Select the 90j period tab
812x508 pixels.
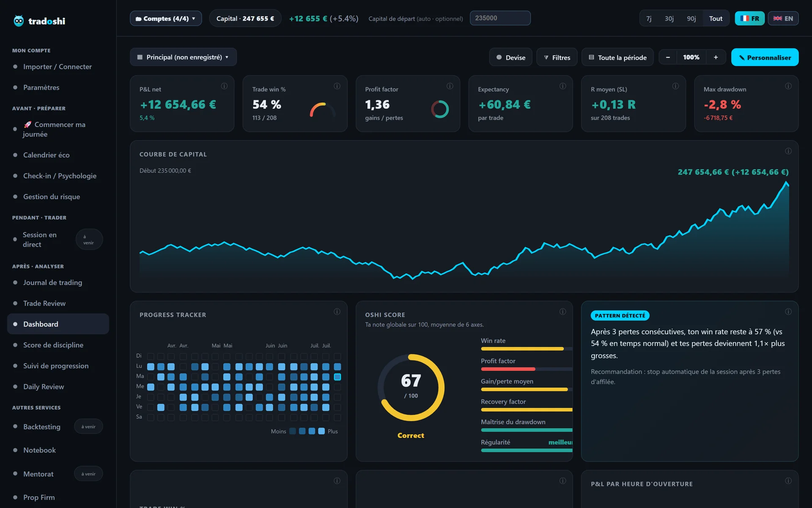(x=691, y=19)
